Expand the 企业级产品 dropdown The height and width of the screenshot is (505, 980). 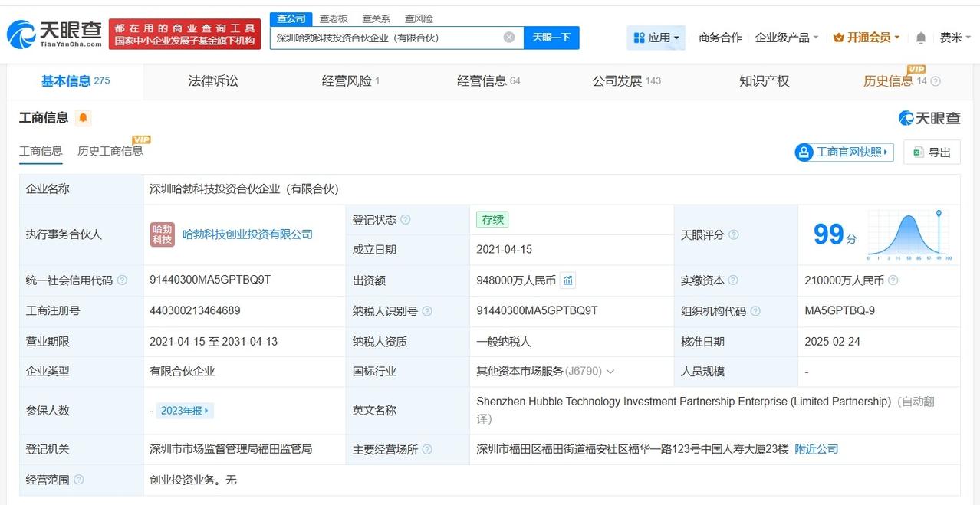787,38
